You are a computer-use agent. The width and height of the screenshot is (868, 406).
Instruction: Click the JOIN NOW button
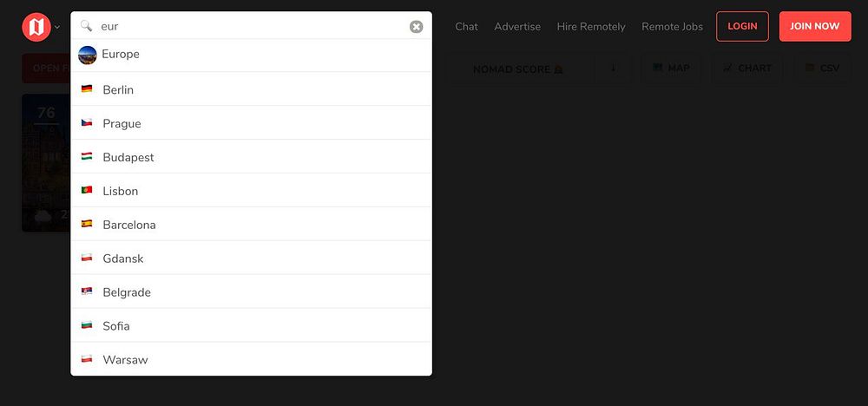[x=815, y=27]
